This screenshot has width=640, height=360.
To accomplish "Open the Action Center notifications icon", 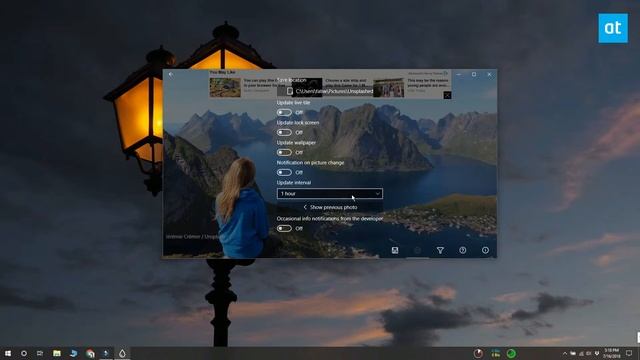I will (x=629, y=353).
